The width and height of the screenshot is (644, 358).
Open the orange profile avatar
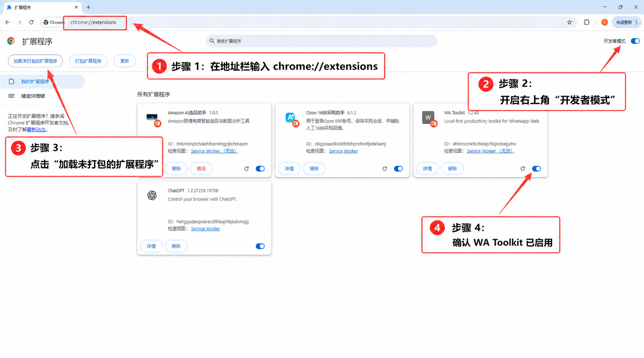pyautogui.click(x=605, y=22)
